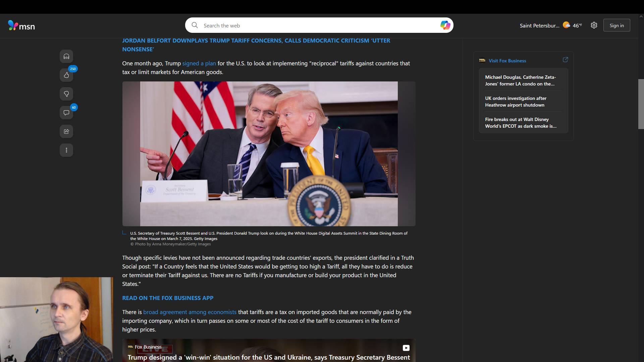Open the comments section icon
The width and height of the screenshot is (644, 362).
click(x=66, y=113)
